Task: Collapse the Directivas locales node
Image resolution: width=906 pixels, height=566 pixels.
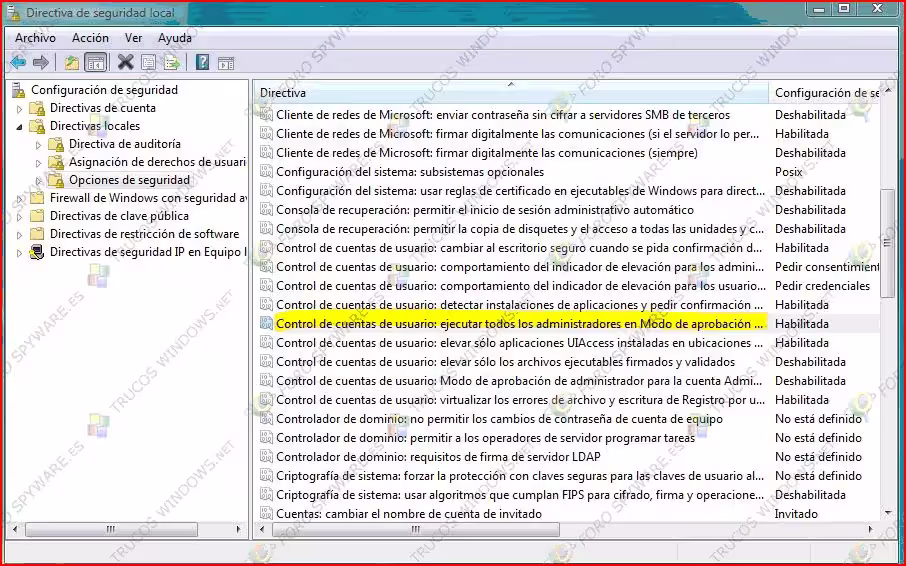Action: coord(20,126)
